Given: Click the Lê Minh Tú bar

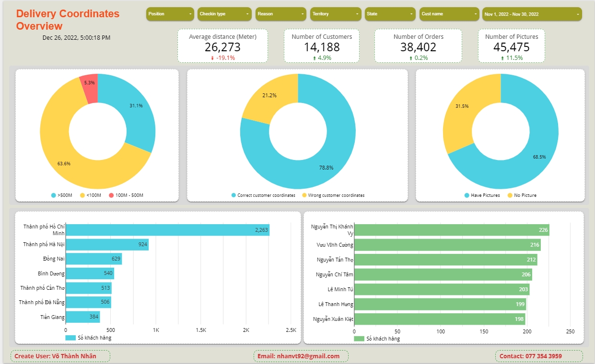Looking at the screenshot, I should click(x=442, y=289).
